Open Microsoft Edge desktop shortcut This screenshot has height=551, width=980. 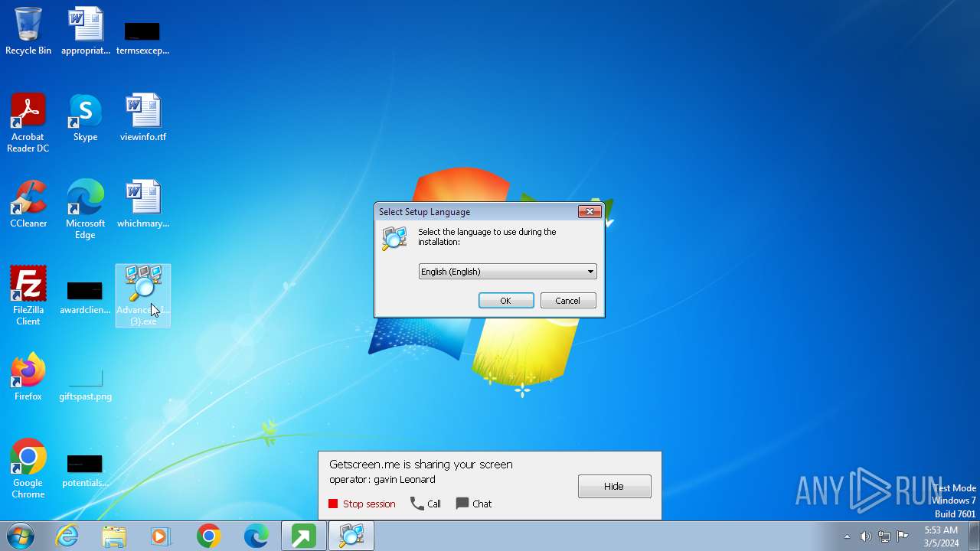tap(86, 209)
